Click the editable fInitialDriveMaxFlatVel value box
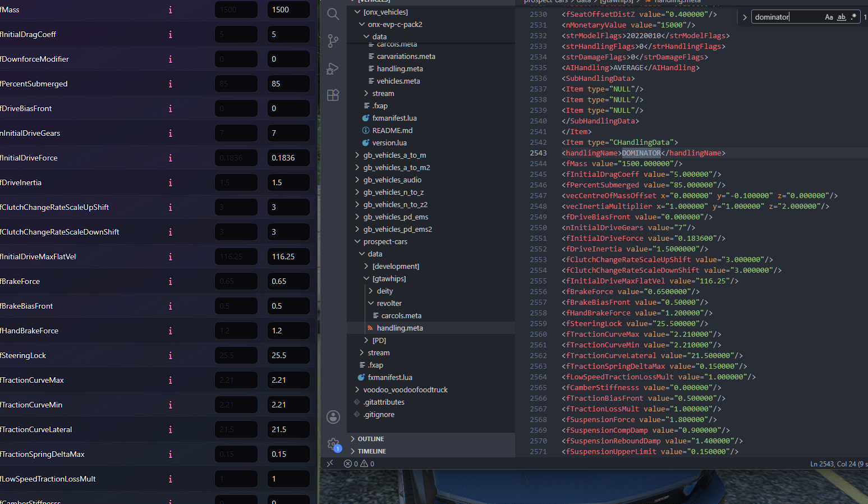This screenshot has width=868, height=504. pos(288,256)
